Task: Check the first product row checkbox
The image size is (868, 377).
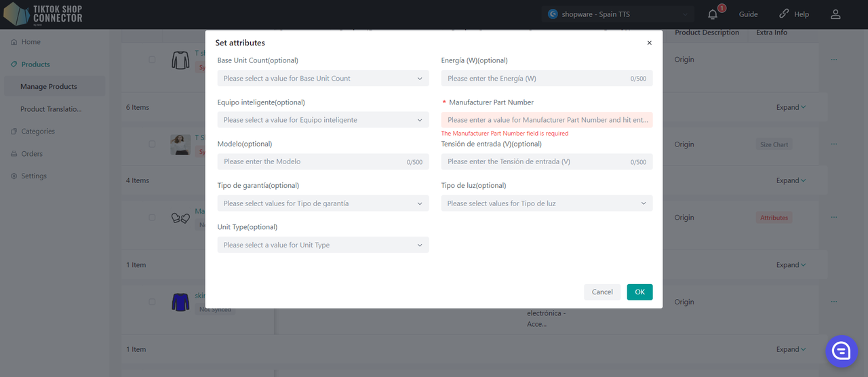Action: [x=152, y=60]
